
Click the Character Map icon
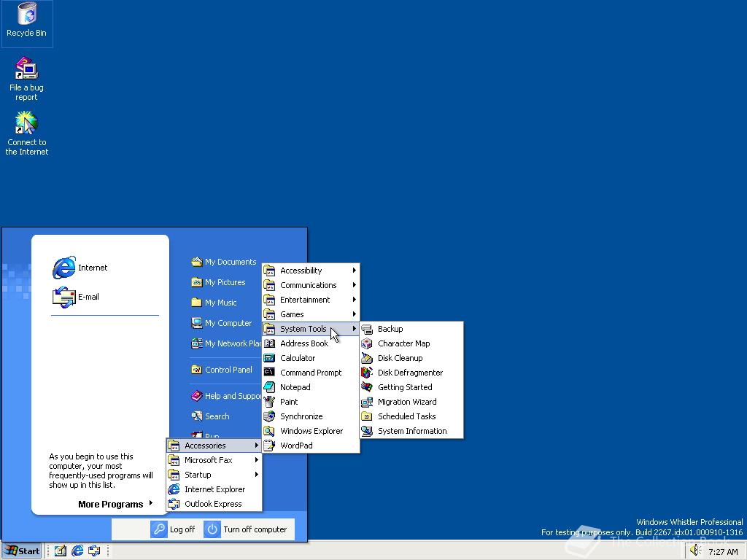click(367, 343)
